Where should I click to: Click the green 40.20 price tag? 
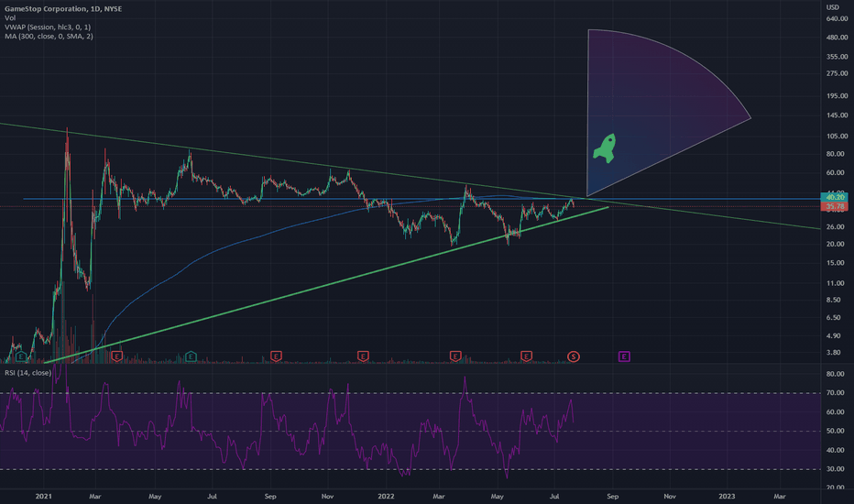point(835,197)
